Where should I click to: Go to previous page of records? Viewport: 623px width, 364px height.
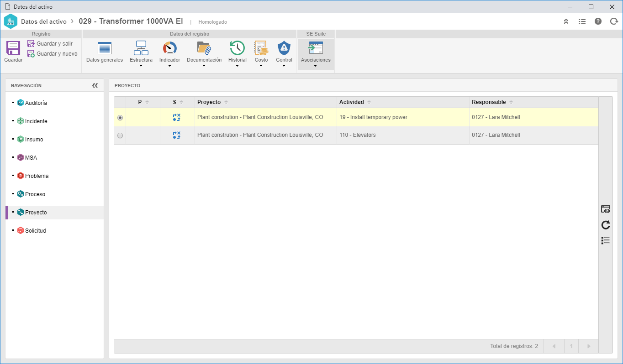coord(554,346)
